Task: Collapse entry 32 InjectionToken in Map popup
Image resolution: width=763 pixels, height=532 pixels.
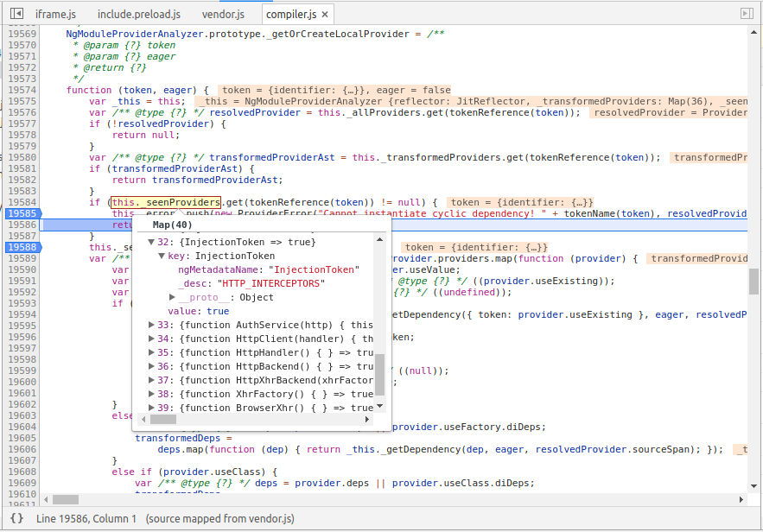Action: (151, 243)
